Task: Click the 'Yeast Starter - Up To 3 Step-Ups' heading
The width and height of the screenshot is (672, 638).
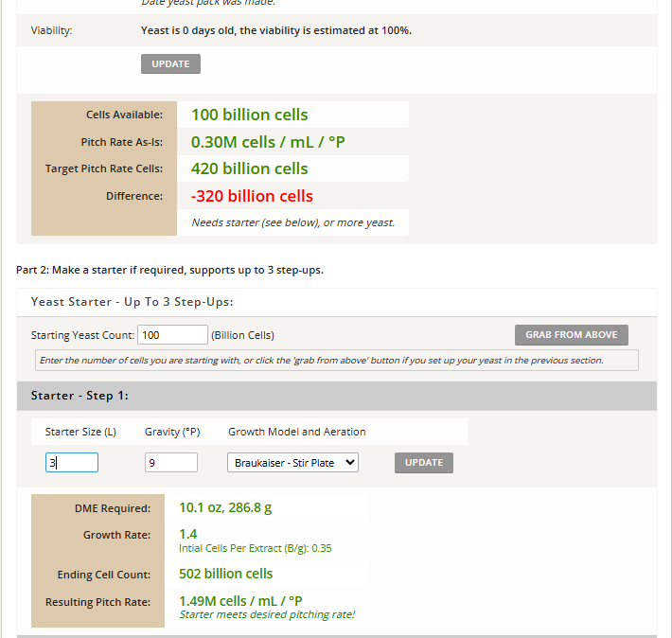Action: (132, 302)
